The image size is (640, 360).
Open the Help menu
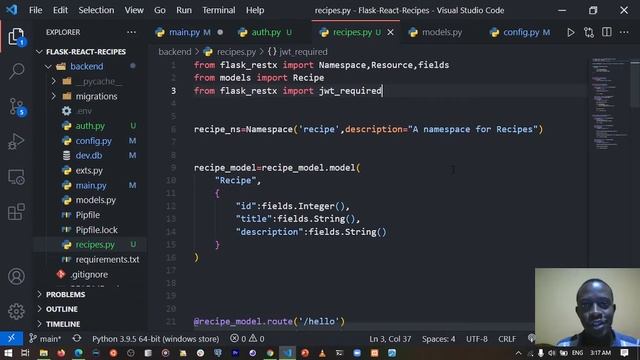click(x=255, y=10)
